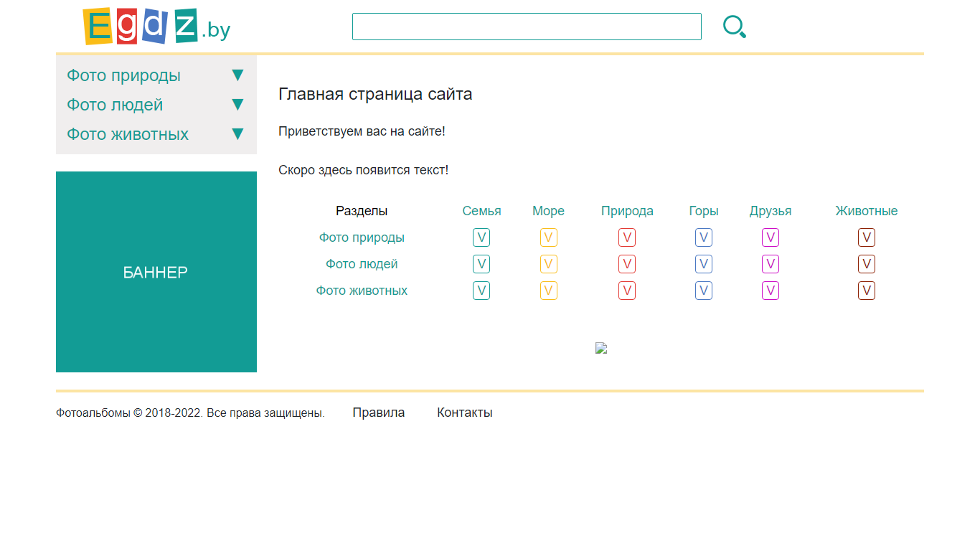The height and width of the screenshot is (551, 980).
Task: Open Фото животных in the sidebar menu
Action: coord(128,134)
